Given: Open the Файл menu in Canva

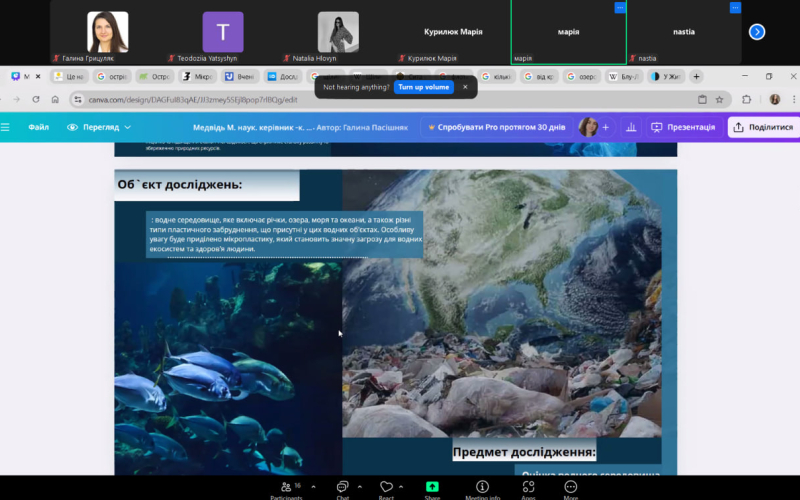Looking at the screenshot, I should coord(38,127).
